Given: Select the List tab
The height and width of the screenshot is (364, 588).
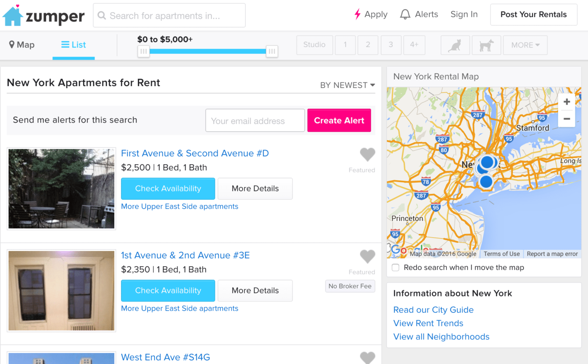Looking at the screenshot, I should coord(73,45).
